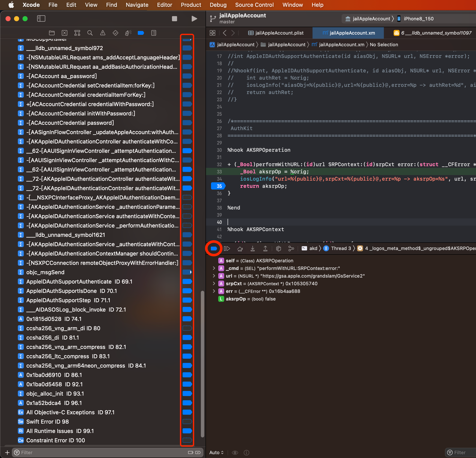Go forward in editor history
The image size is (476, 458).
point(233,33)
